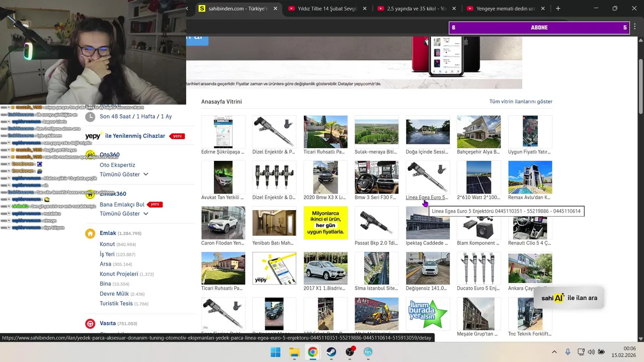Open the Bana Emlakçı Bul link
644x362 pixels.
[122, 205]
